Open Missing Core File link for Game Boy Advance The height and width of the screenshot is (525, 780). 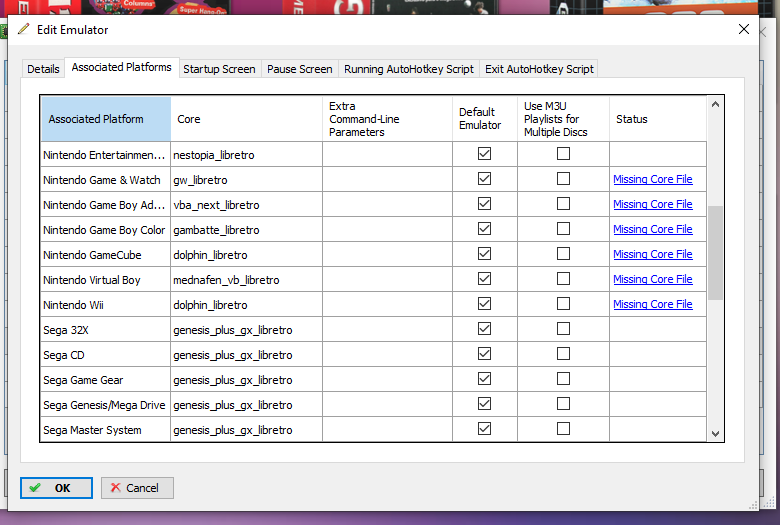[653, 204]
